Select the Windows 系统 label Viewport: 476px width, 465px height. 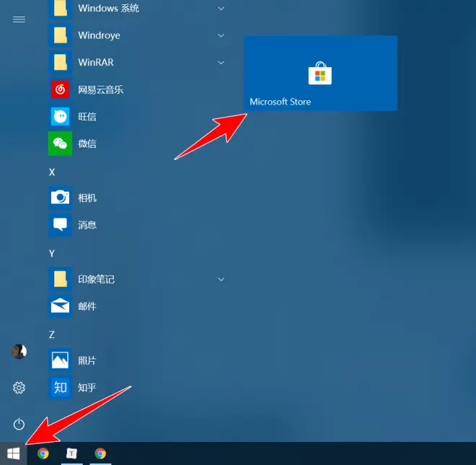click(109, 8)
